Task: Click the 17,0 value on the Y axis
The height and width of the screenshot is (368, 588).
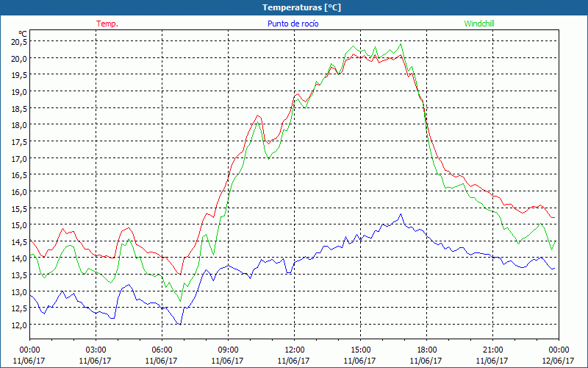Action: (19, 158)
